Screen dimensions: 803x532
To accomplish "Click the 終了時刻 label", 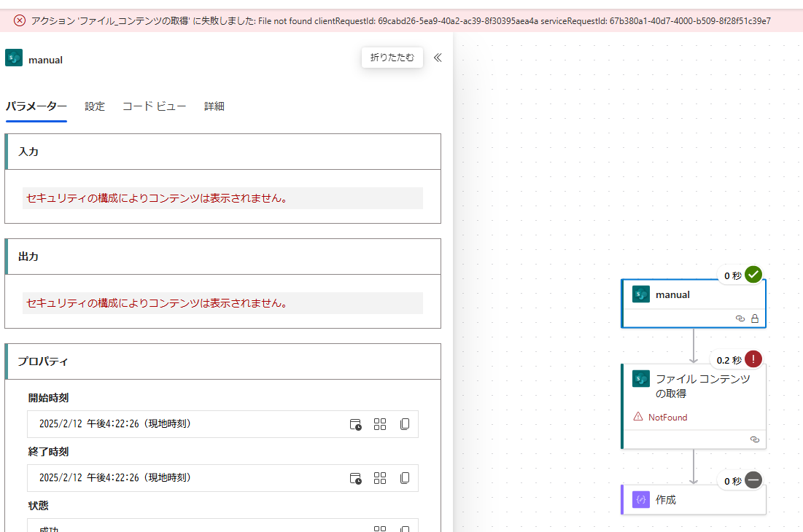I will coord(49,452).
